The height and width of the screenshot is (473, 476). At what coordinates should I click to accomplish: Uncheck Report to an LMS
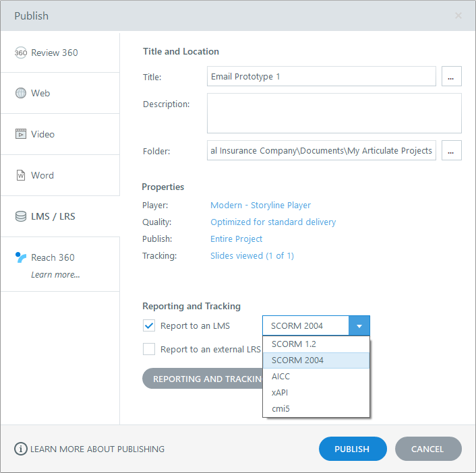(x=149, y=326)
